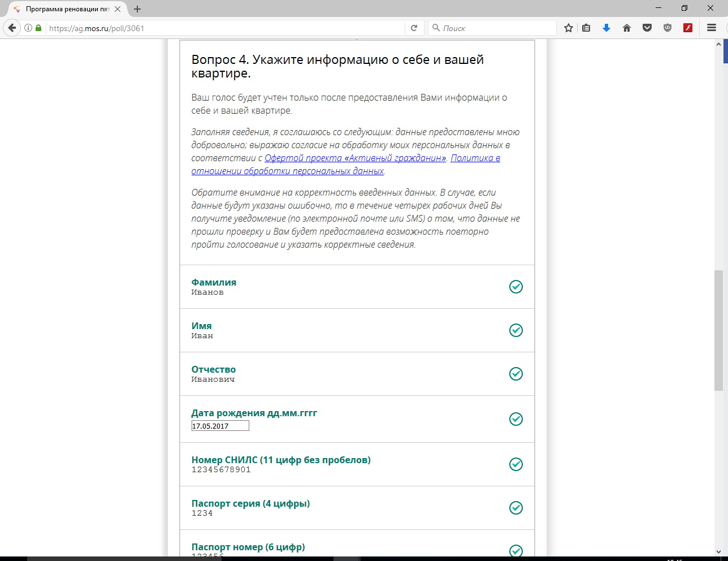Go to the Firefox home page icon

[627, 28]
